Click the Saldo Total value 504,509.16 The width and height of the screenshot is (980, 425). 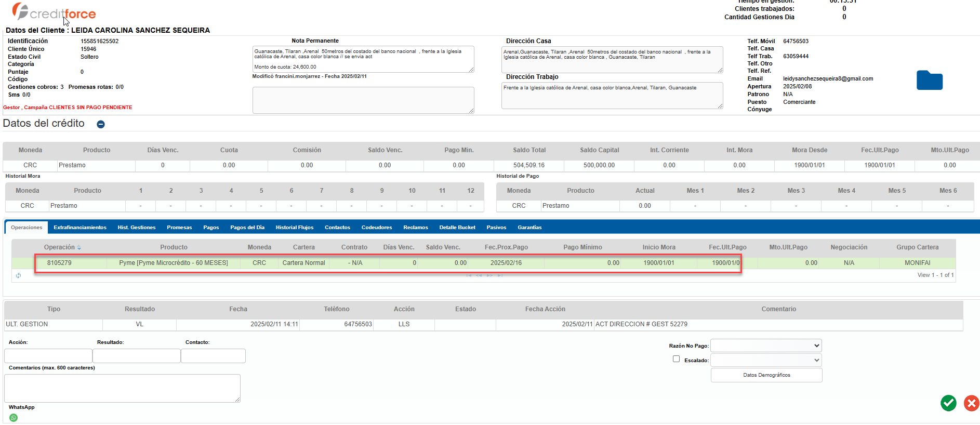(x=529, y=165)
